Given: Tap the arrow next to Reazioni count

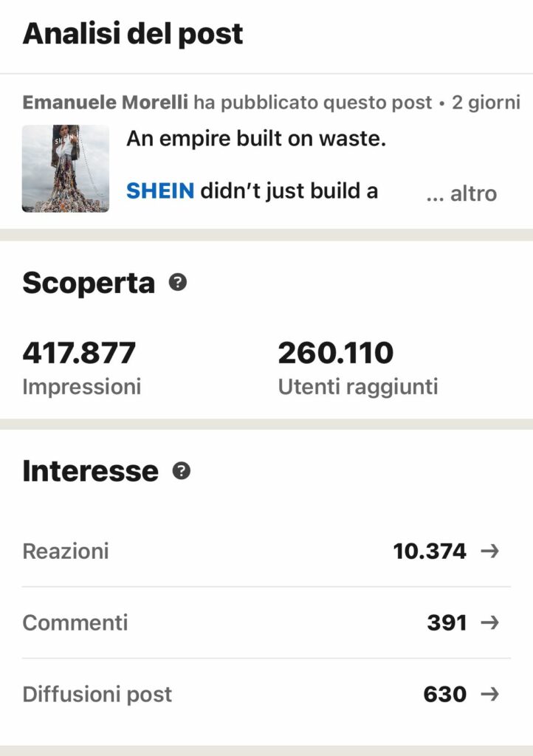Looking at the screenshot, I should pos(489,551).
